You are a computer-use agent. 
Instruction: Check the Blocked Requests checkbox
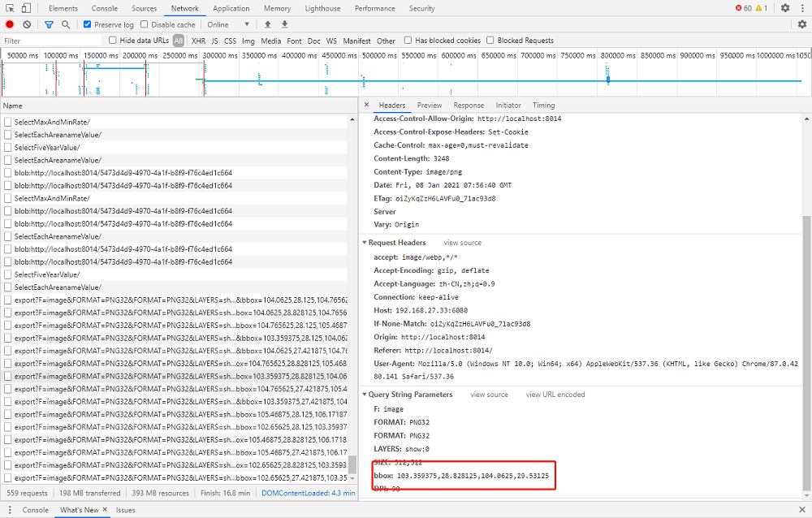coord(490,40)
